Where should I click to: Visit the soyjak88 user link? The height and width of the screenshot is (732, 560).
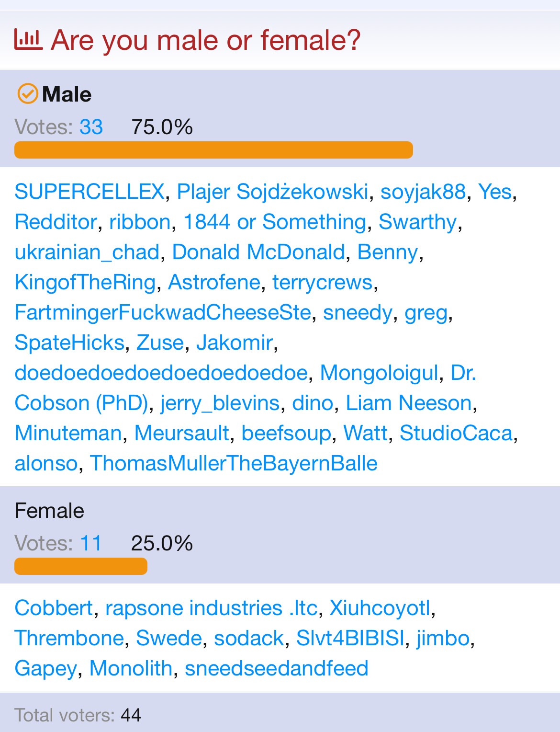pyautogui.click(x=423, y=192)
